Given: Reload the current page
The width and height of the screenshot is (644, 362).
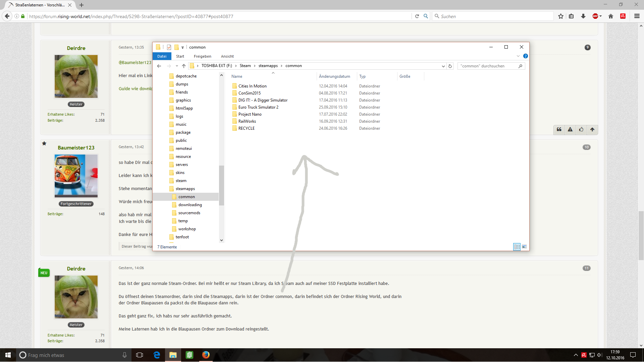Looking at the screenshot, I should (x=417, y=16).
